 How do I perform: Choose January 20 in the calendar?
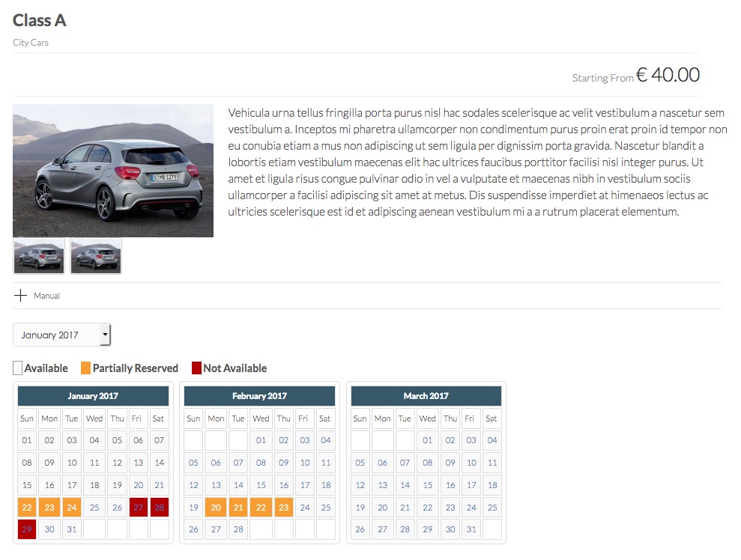[x=138, y=485]
